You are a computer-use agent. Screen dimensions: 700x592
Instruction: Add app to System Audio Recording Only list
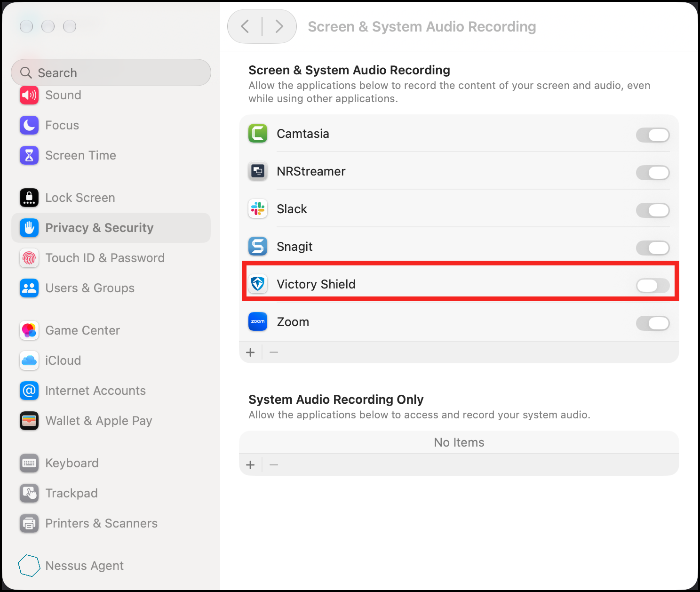(x=251, y=465)
